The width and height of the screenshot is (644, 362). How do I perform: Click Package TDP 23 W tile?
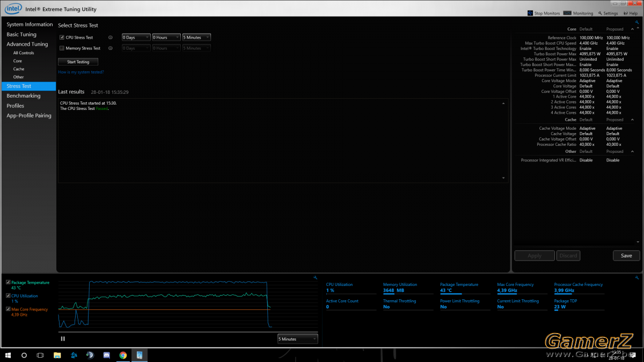pyautogui.click(x=580, y=305)
